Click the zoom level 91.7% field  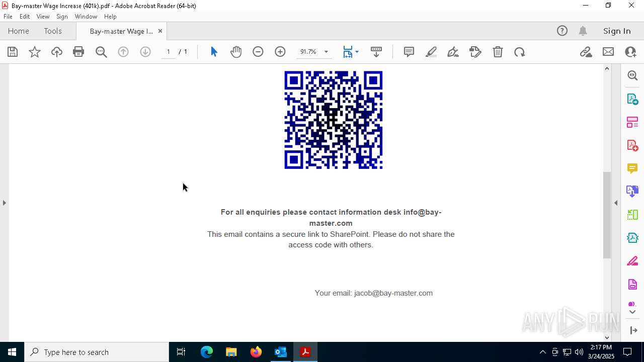308,52
